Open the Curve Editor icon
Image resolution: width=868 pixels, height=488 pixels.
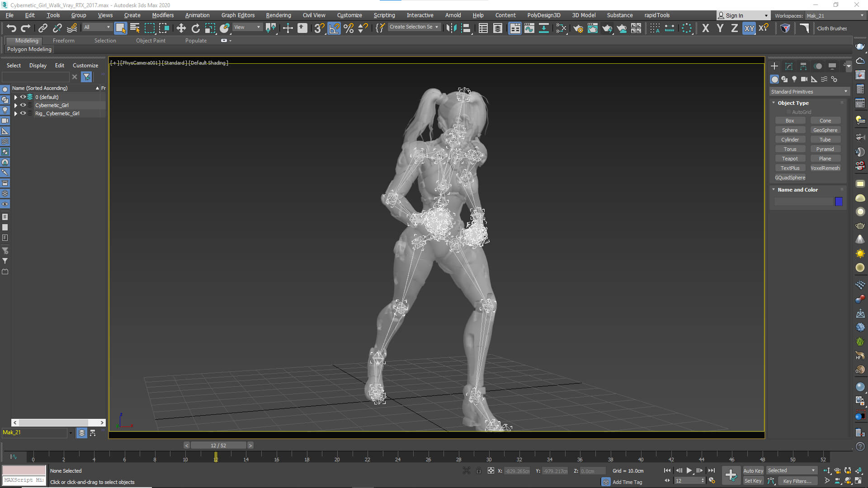529,28
